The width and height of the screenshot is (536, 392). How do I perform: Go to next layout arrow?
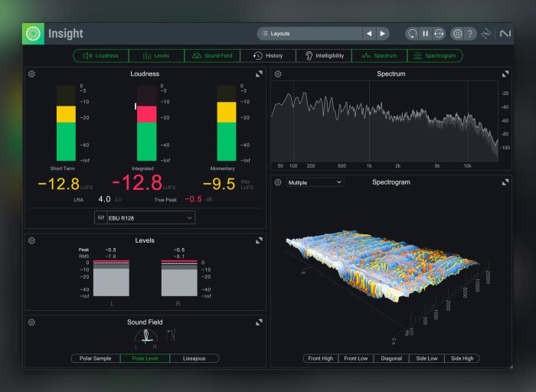tap(383, 34)
